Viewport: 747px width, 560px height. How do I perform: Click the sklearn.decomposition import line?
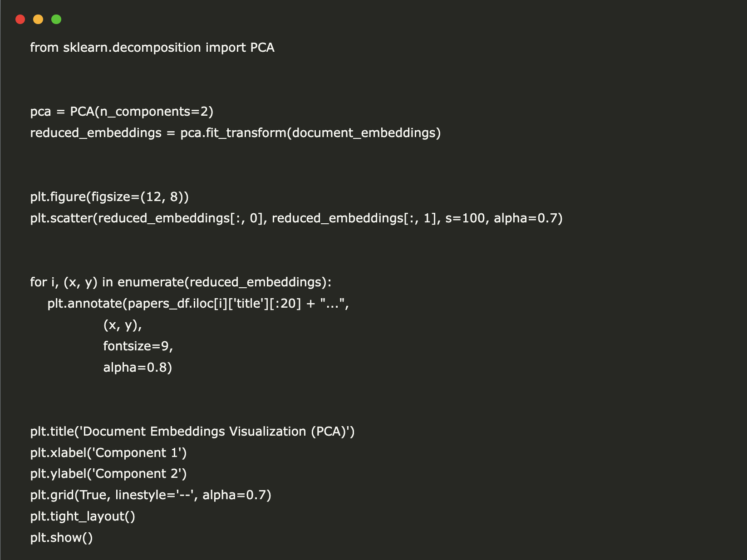point(152,48)
